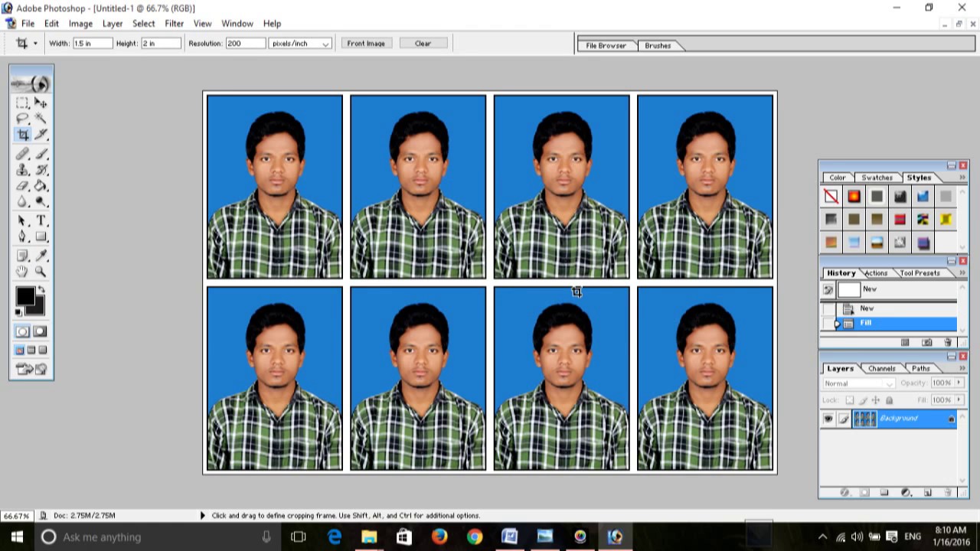Select the Notes tool

coord(22,256)
